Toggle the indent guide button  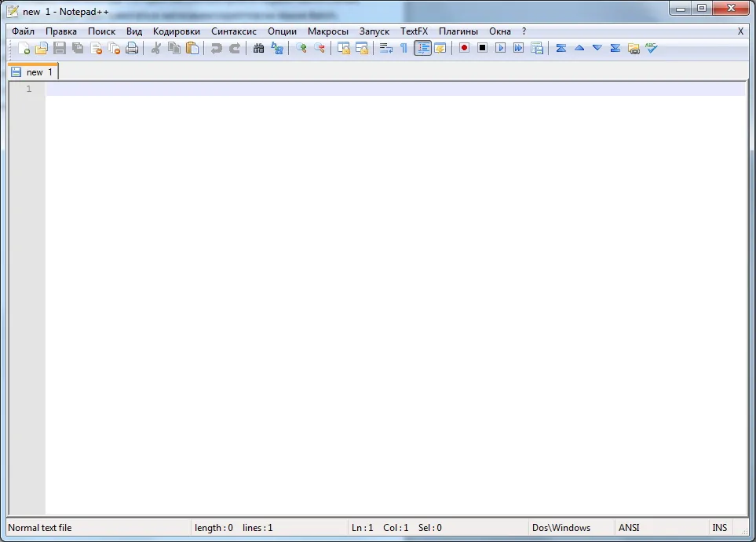coord(422,48)
